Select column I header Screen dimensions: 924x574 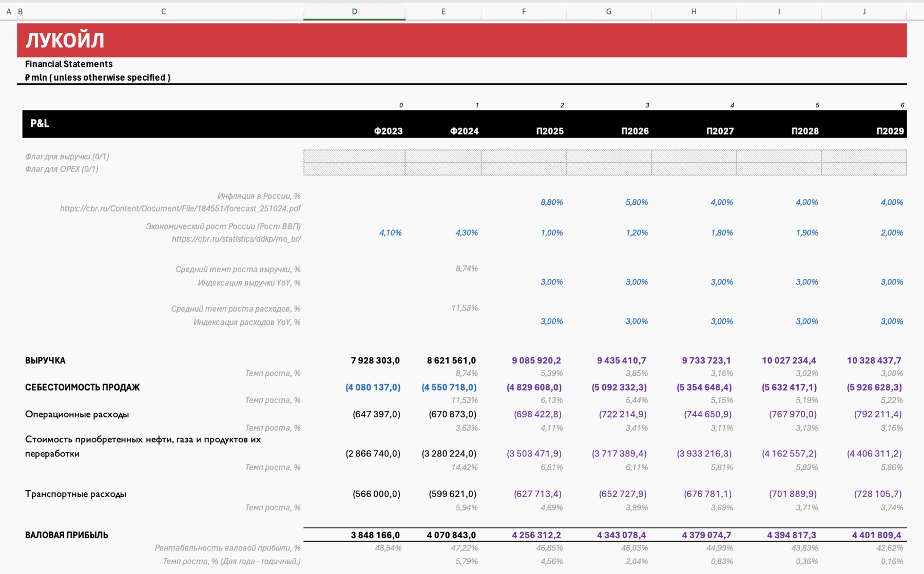[x=779, y=11]
